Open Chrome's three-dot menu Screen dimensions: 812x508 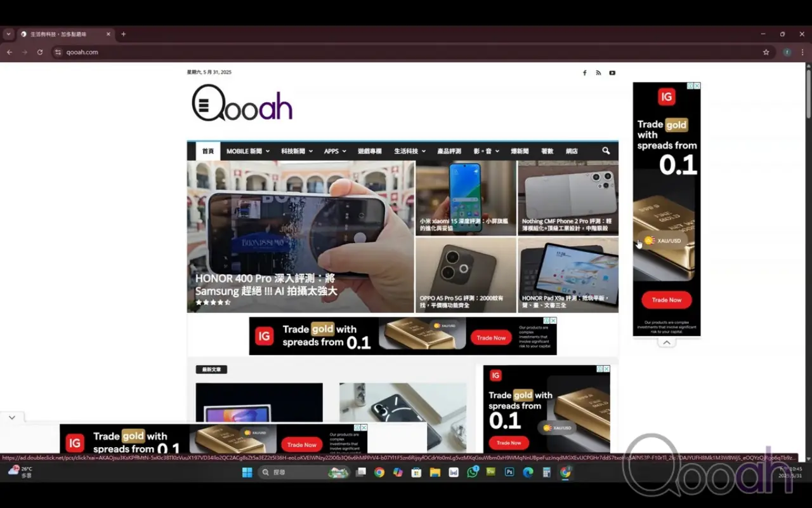802,52
